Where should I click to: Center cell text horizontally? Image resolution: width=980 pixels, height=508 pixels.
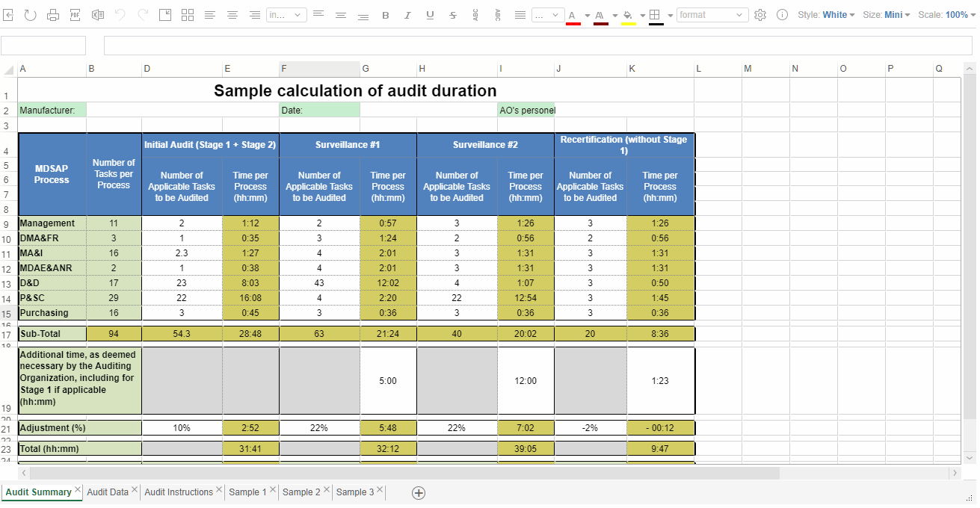coord(232,15)
